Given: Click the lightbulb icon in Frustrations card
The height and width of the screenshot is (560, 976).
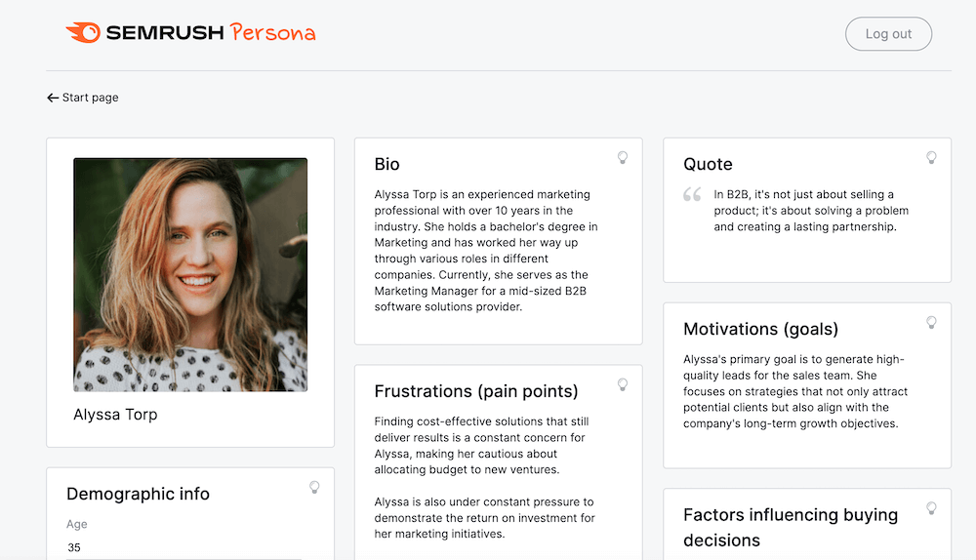Looking at the screenshot, I should [623, 385].
